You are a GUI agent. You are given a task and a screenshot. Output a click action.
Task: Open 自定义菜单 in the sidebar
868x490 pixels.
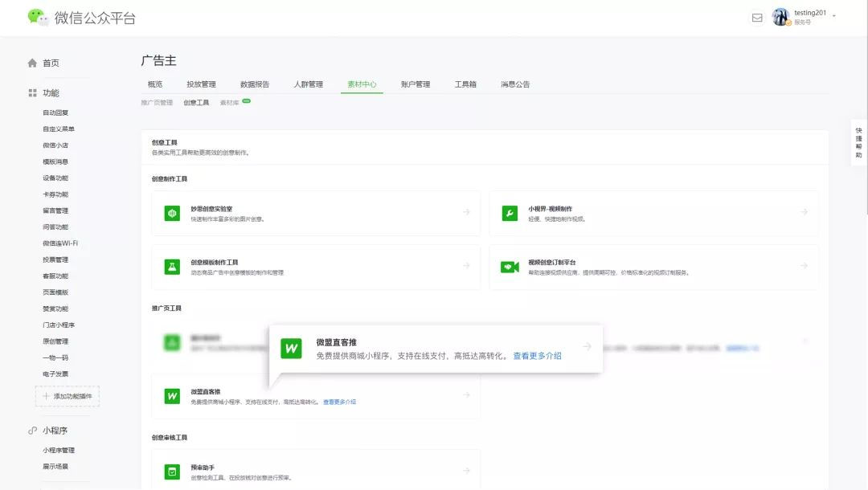click(x=59, y=129)
